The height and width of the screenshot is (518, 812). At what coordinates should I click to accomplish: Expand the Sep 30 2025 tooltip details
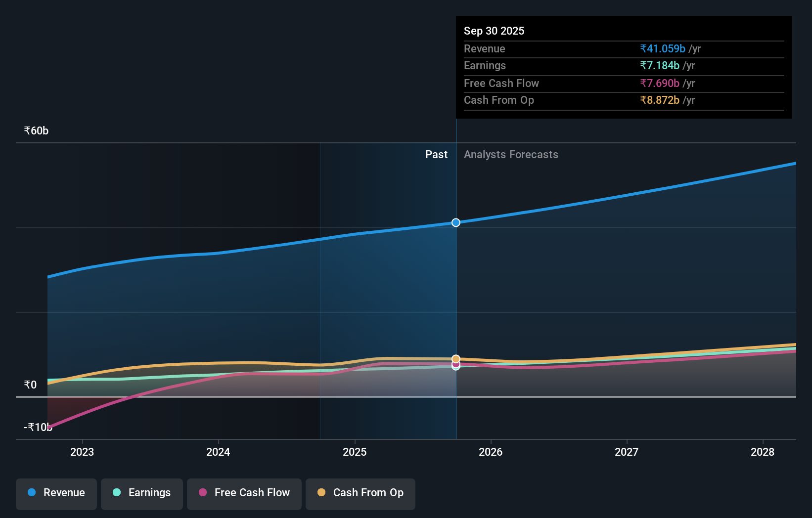coord(494,31)
